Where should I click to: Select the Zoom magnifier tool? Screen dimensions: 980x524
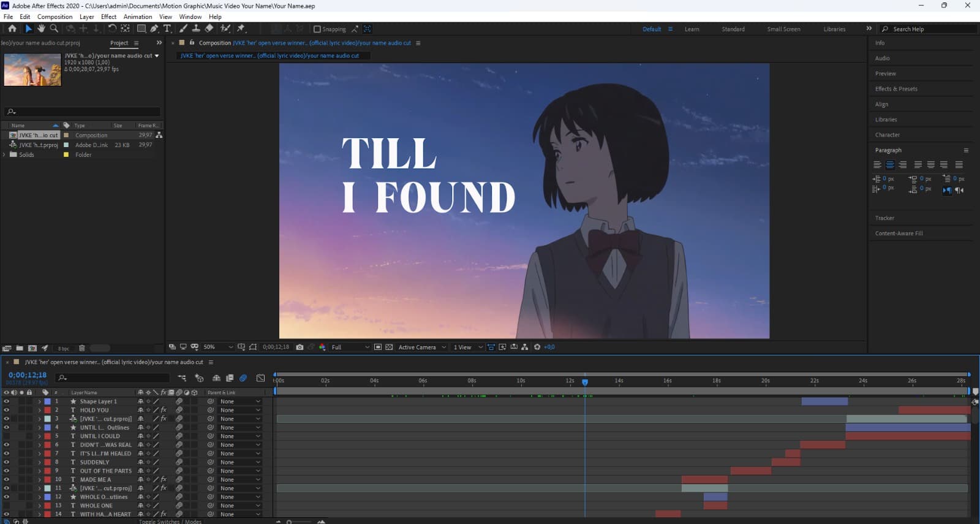point(54,29)
